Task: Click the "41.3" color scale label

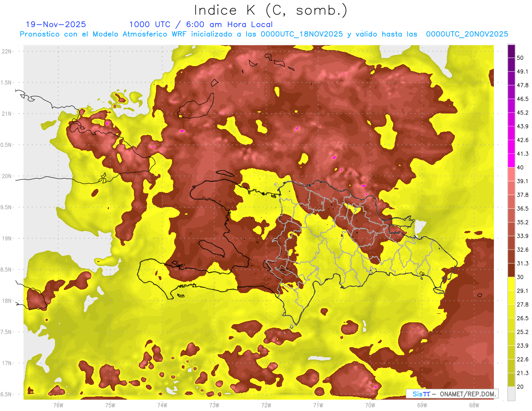Action: [x=522, y=154]
